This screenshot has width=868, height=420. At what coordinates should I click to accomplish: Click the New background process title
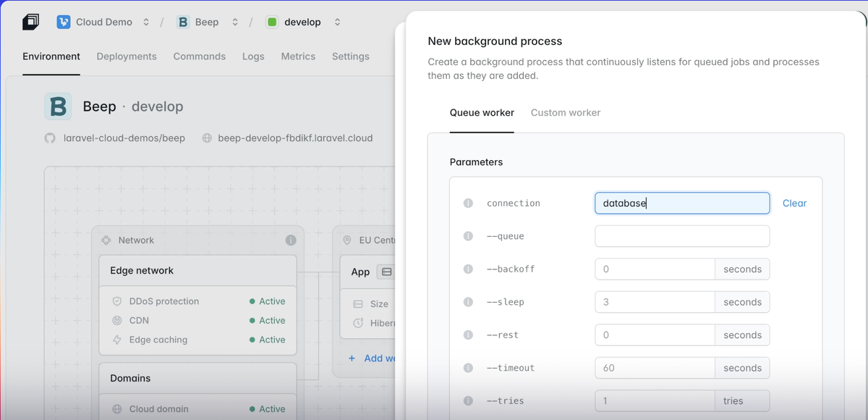(x=495, y=41)
